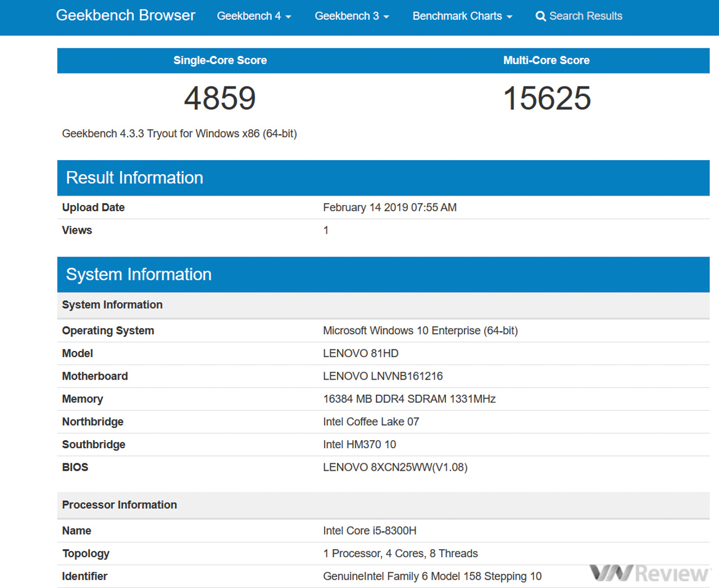
Task: Expand the Geekbench 4 dropdown menu
Action: click(254, 16)
